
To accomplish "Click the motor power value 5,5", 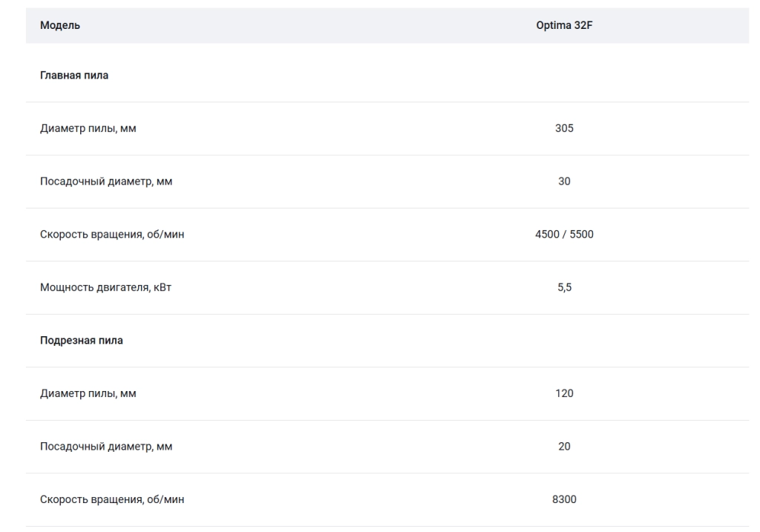I will [564, 287].
